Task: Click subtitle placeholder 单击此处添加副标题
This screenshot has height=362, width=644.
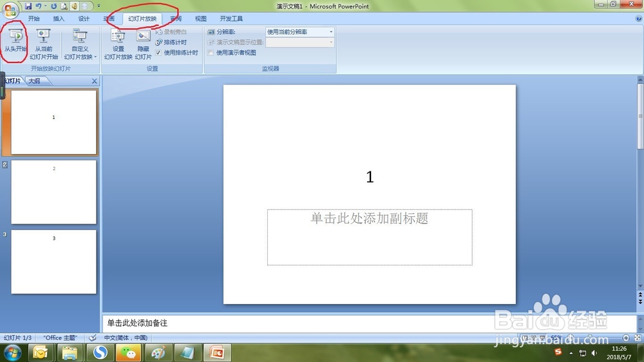Action: [x=370, y=237]
